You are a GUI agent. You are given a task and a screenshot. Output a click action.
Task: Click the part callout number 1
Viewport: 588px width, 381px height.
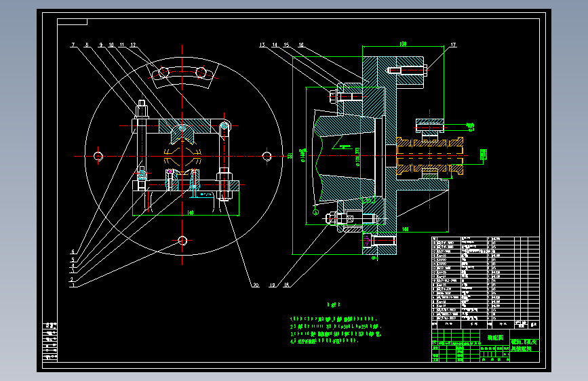(73, 285)
